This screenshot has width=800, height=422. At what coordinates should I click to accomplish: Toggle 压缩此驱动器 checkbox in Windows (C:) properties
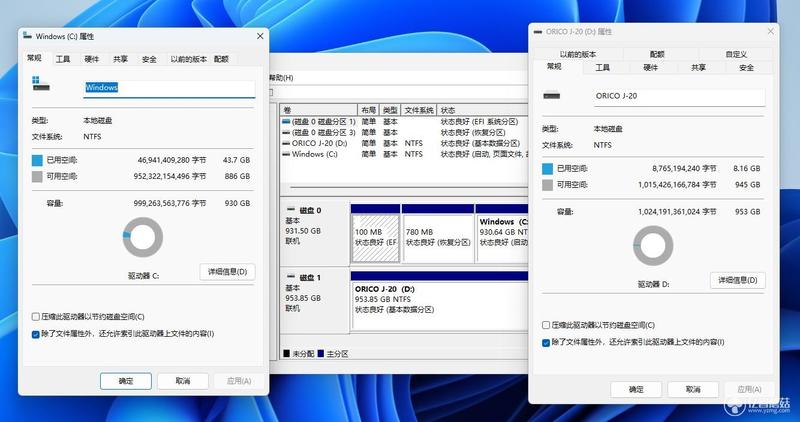click(x=36, y=317)
